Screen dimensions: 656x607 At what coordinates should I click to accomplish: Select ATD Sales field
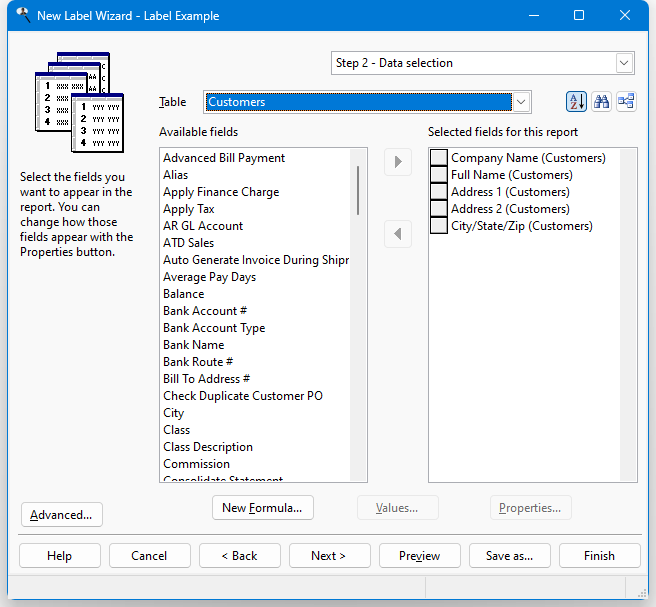pos(188,243)
